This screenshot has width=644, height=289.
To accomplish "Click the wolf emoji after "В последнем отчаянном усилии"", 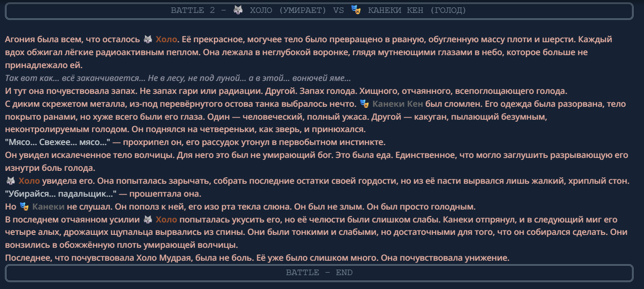I will click(x=148, y=219).
